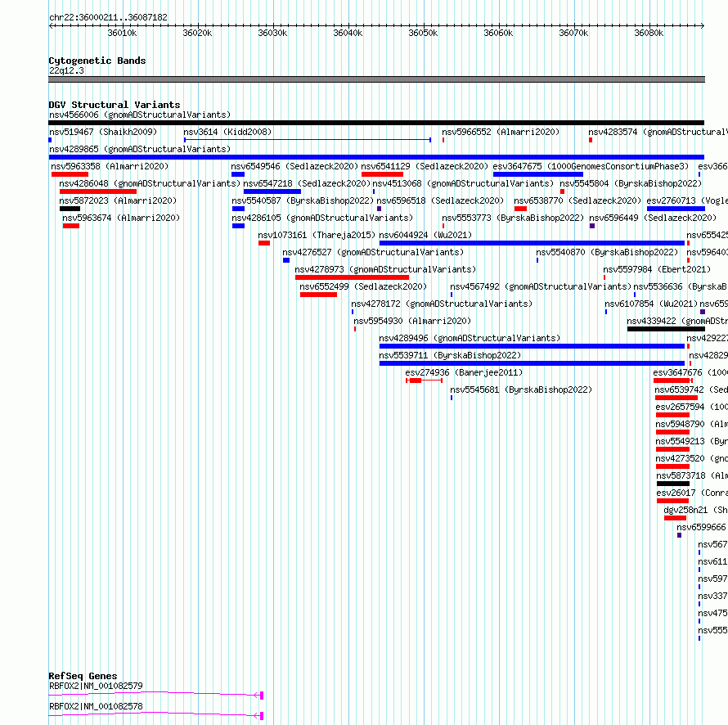Click nsv5539711 (ByrskaBishop2022) label

pos(450,355)
